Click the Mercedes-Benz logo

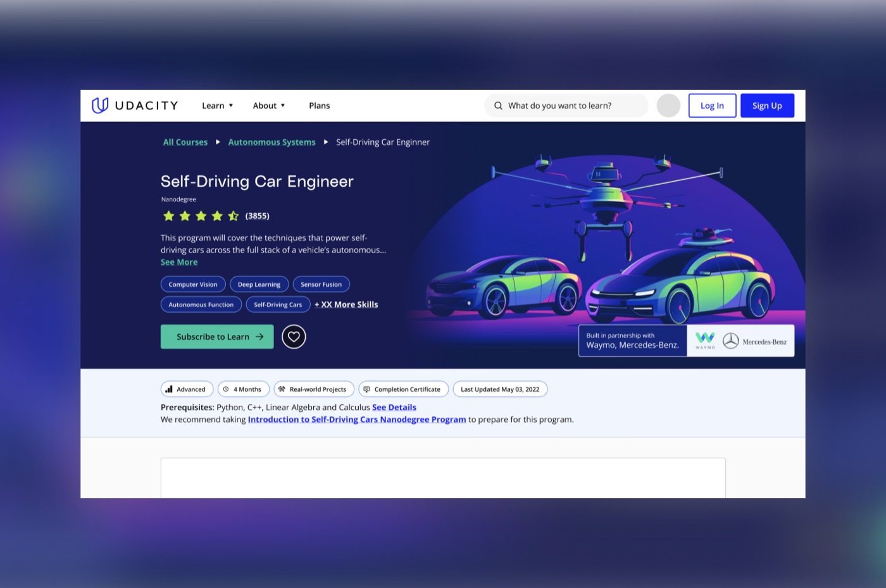[x=755, y=342]
